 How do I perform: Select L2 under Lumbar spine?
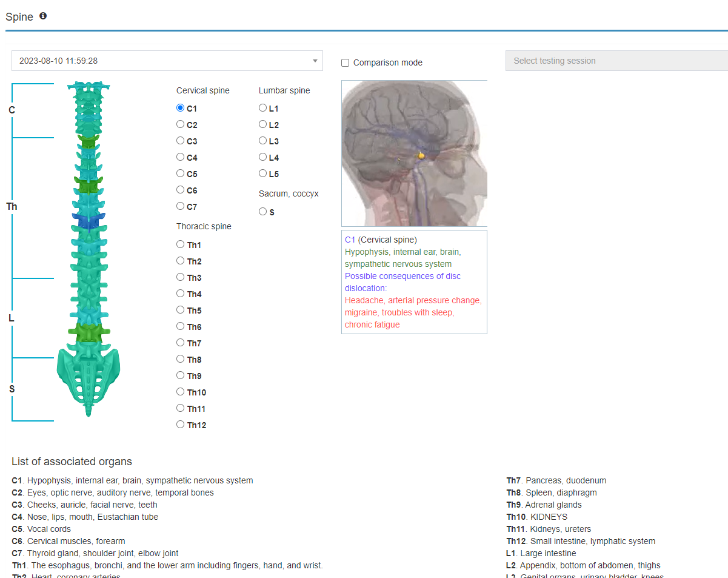tap(262, 124)
